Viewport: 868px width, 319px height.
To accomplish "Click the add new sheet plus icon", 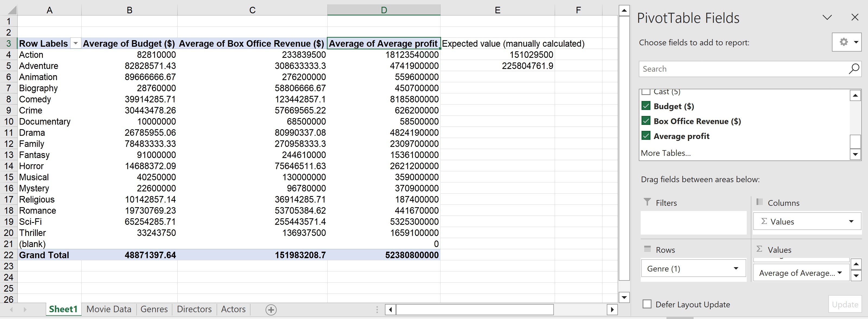I will point(271,309).
